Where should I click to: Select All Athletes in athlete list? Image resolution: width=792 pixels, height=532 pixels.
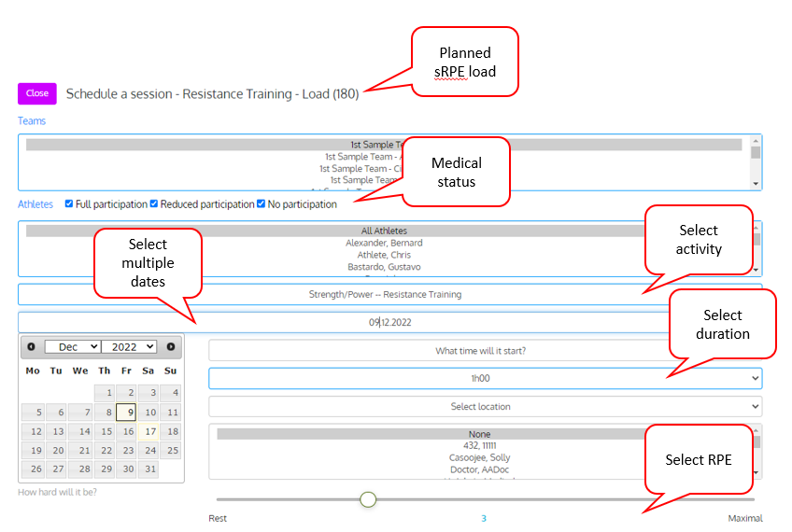click(384, 231)
